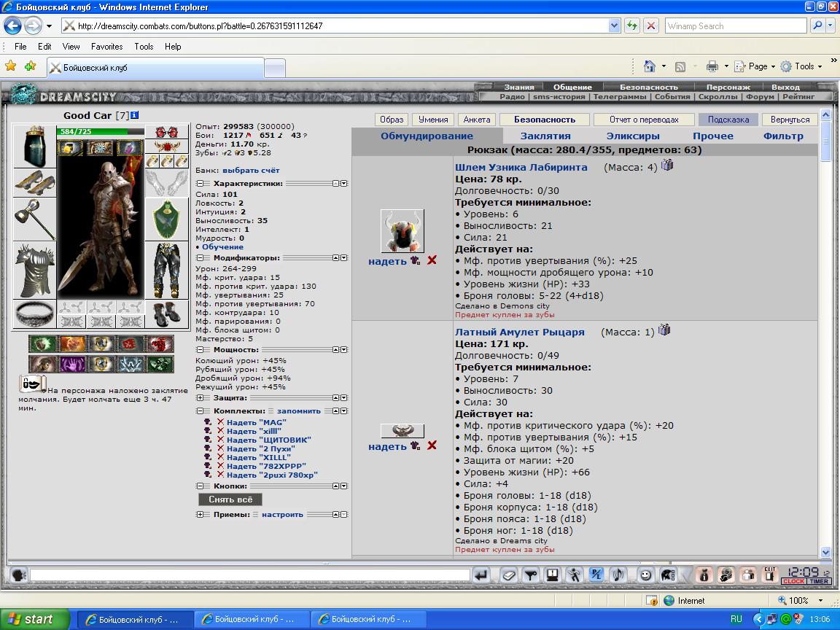Viewport: 840px width, 630px height.
Task: Click запомнить next to Комплекты
Action: click(299, 411)
